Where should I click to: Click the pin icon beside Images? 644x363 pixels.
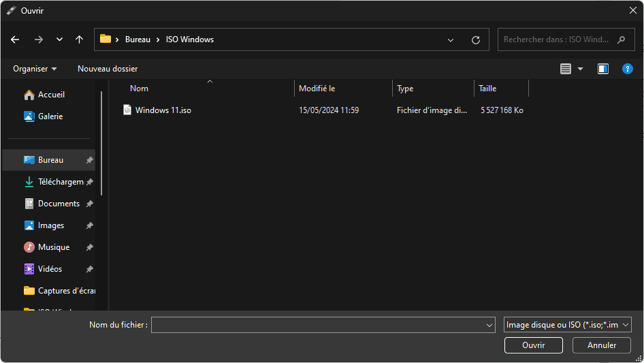tap(89, 225)
